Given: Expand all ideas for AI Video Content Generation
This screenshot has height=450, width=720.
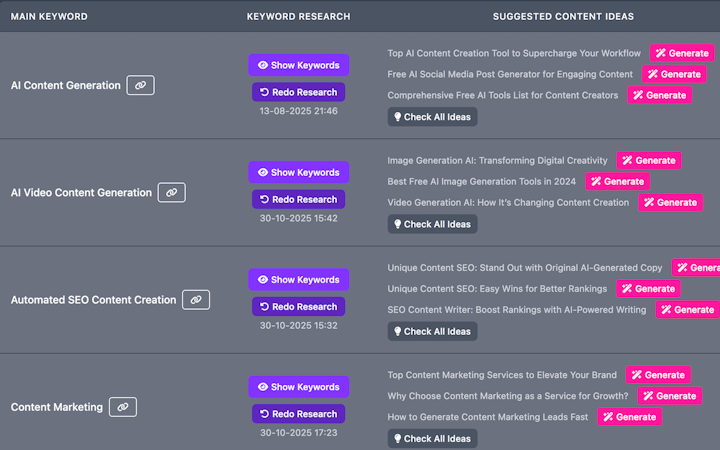Looking at the screenshot, I should click(432, 224).
